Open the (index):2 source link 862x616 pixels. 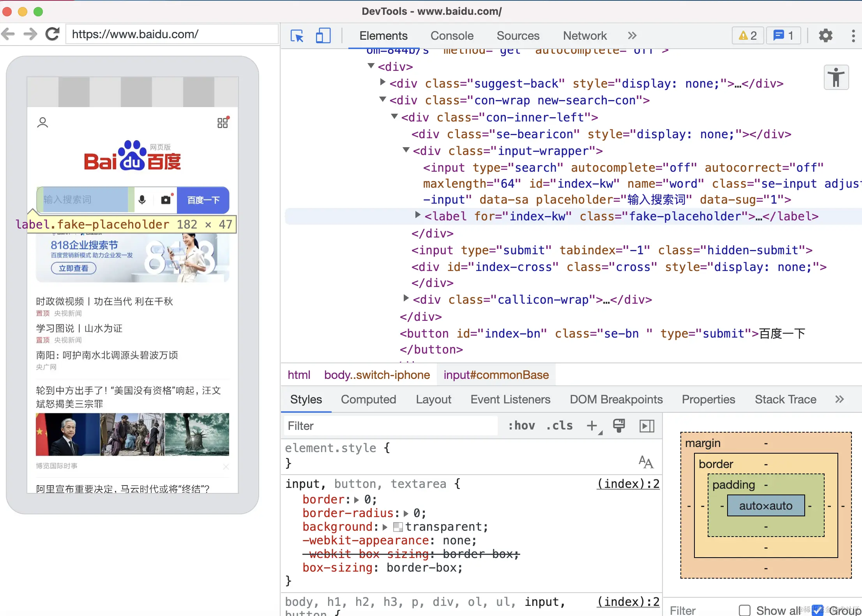pyautogui.click(x=628, y=484)
